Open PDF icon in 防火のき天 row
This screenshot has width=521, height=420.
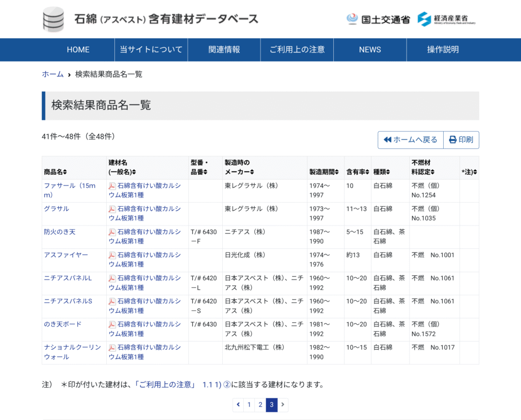[x=112, y=232]
